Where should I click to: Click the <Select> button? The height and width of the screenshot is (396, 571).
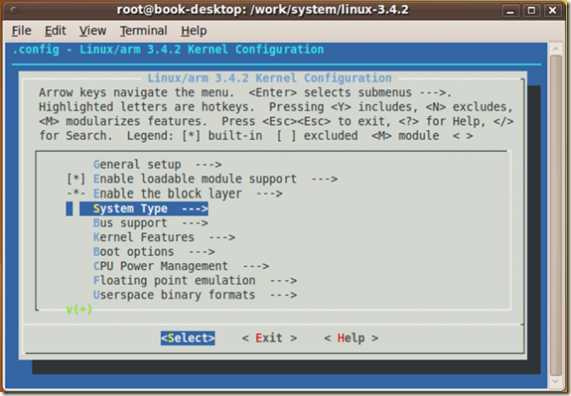pos(188,338)
